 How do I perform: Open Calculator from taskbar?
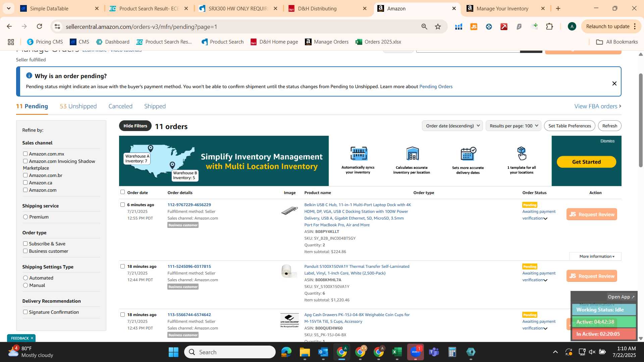pyautogui.click(x=452, y=352)
